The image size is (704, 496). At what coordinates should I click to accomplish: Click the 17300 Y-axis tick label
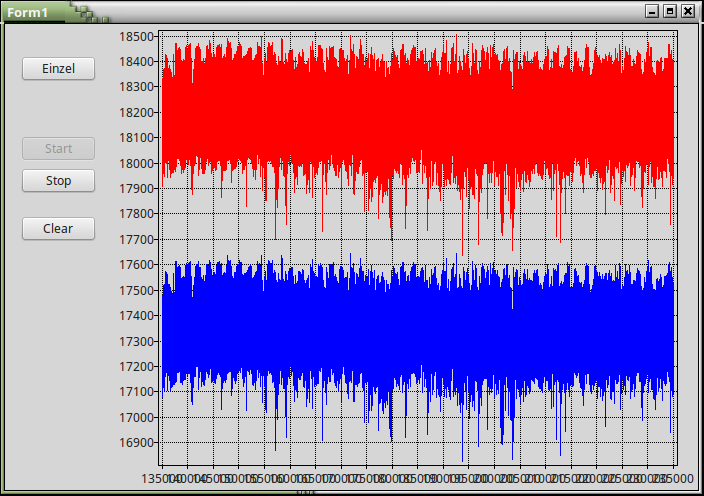(x=136, y=342)
